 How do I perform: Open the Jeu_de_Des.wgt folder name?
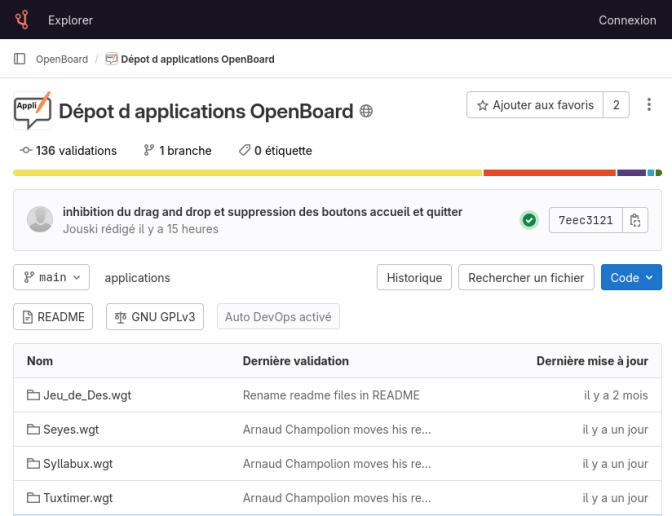(87, 395)
